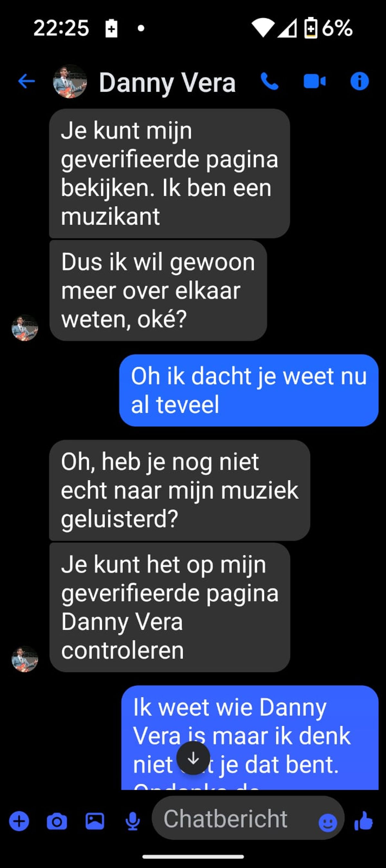The image size is (386, 868).
Task: Tap the Danny Vera name in header
Action: pyautogui.click(x=167, y=83)
